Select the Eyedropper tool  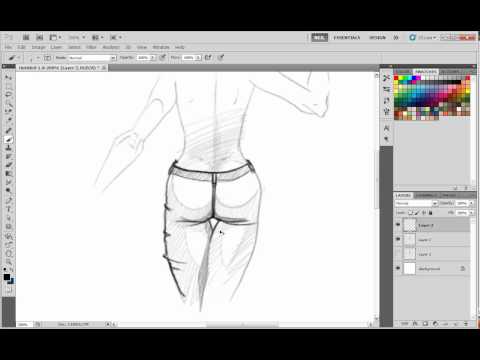click(x=9, y=120)
